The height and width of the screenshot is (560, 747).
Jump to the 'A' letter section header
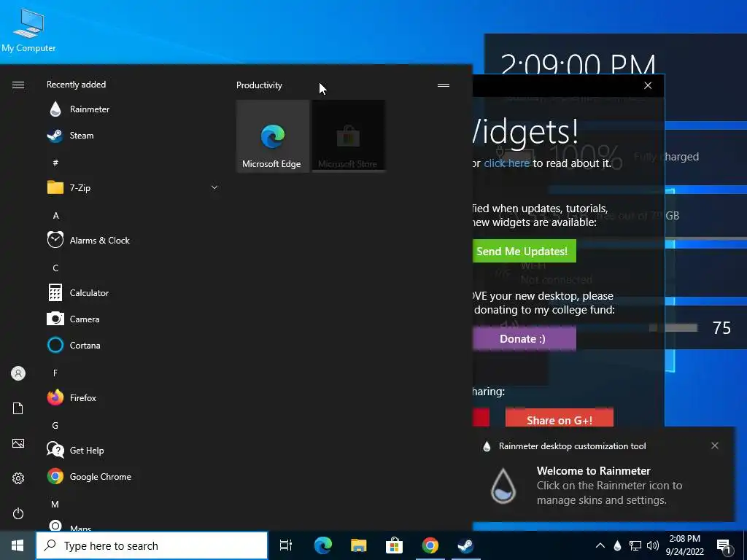(55, 215)
